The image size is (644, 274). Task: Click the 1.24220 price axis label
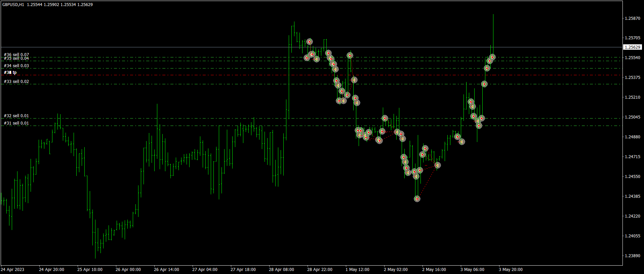[x=633, y=216]
